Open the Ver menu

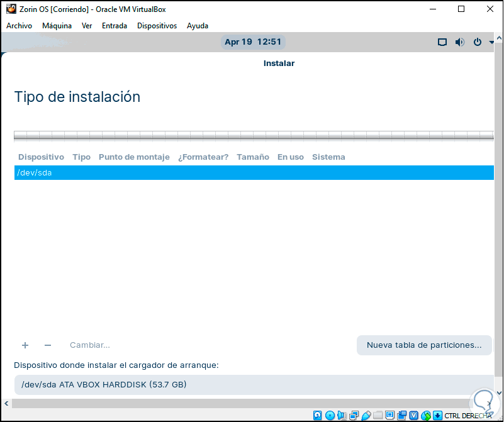coord(87,26)
